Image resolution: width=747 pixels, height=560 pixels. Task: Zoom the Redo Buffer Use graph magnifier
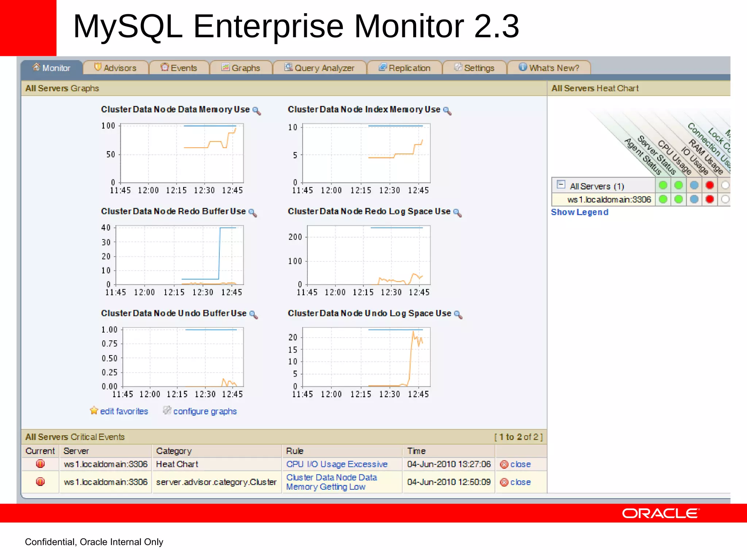click(253, 213)
